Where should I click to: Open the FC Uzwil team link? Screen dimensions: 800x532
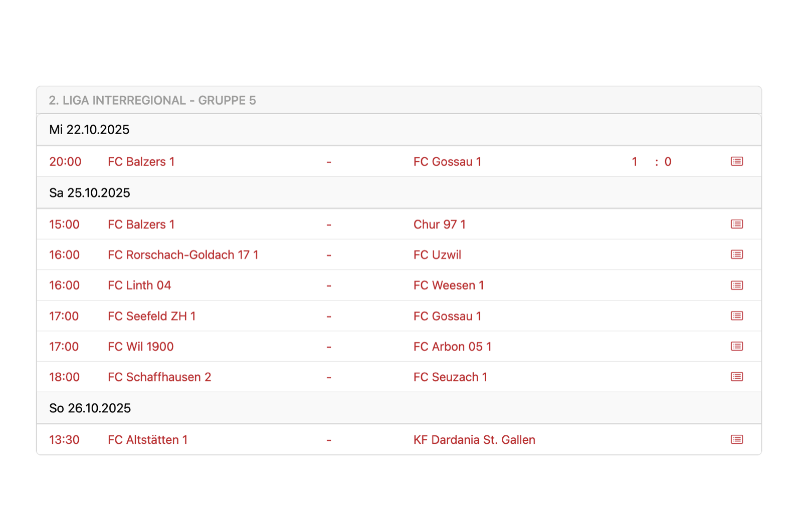(437, 255)
